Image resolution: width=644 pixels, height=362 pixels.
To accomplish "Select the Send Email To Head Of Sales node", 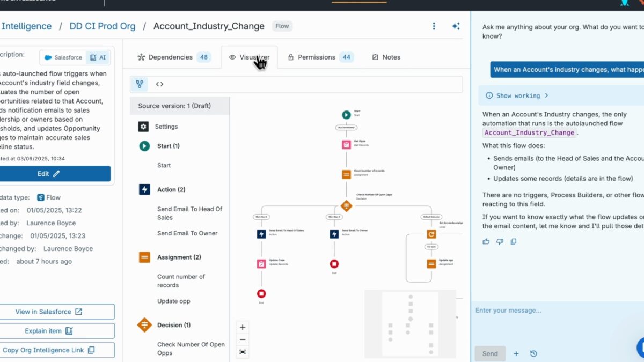I will 261,234.
